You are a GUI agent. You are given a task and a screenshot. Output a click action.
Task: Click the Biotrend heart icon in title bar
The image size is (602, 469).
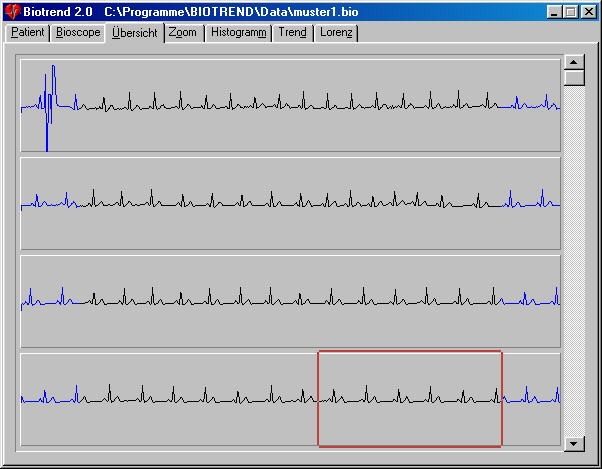pyautogui.click(x=13, y=12)
